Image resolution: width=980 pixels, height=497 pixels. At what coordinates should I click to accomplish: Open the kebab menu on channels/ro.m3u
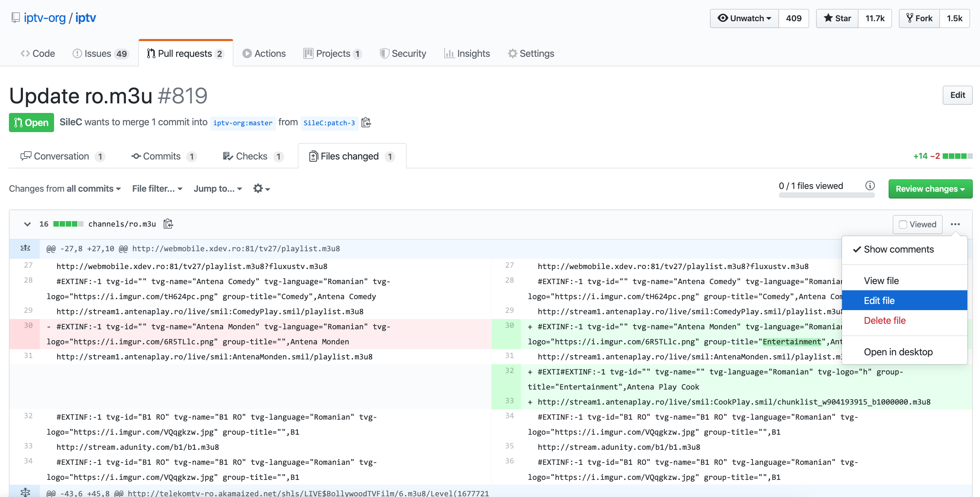956,224
